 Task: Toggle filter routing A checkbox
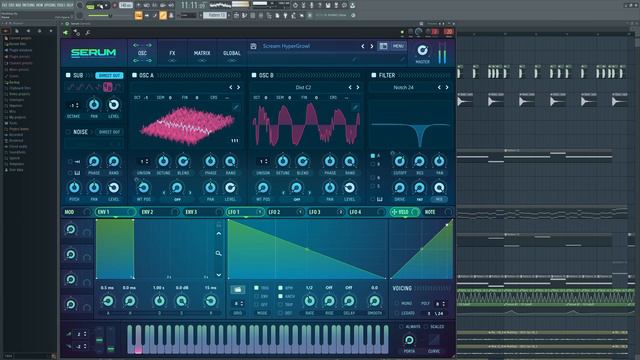click(373, 156)
